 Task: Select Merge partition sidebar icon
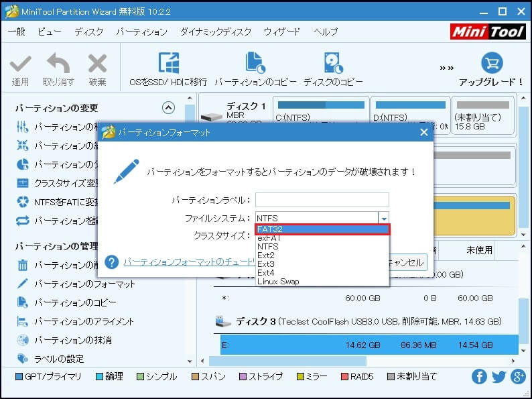22,146
